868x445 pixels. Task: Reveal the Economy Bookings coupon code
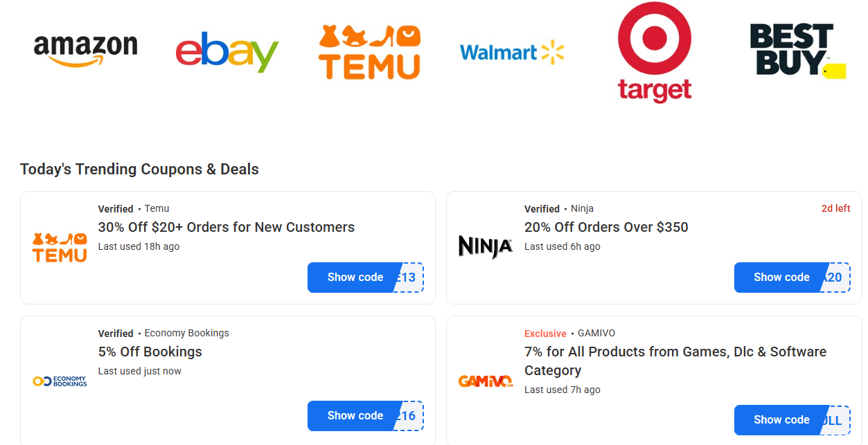(355, 415)
